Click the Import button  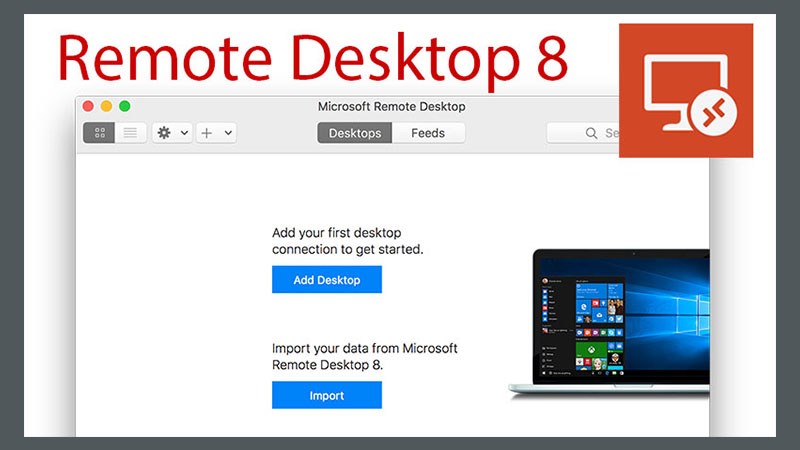[327, 395]
